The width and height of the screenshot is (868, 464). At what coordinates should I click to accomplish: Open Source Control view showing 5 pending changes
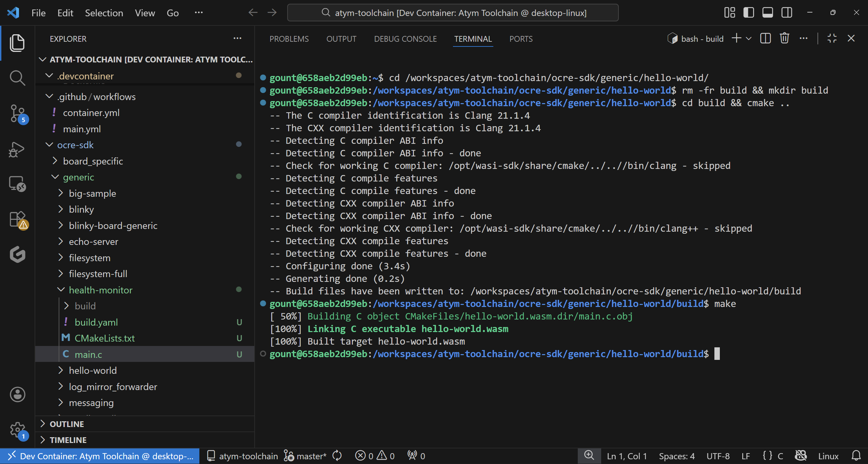point(17,114)
